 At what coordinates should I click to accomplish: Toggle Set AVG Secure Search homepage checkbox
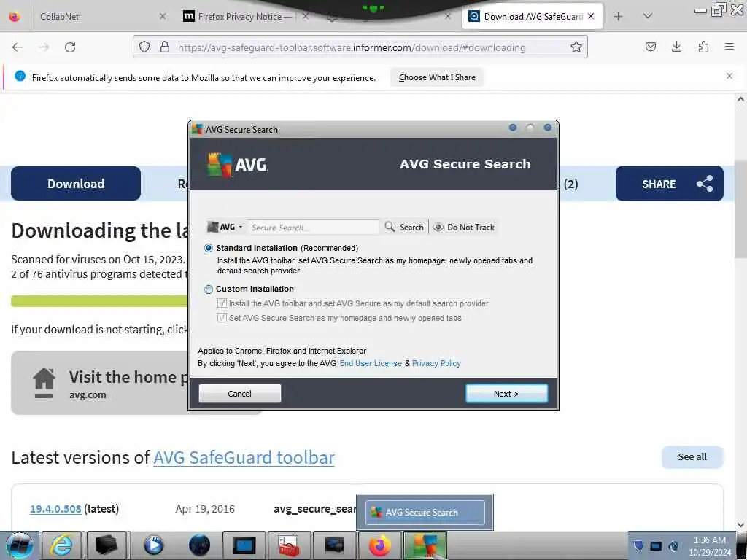click(222, 318)
